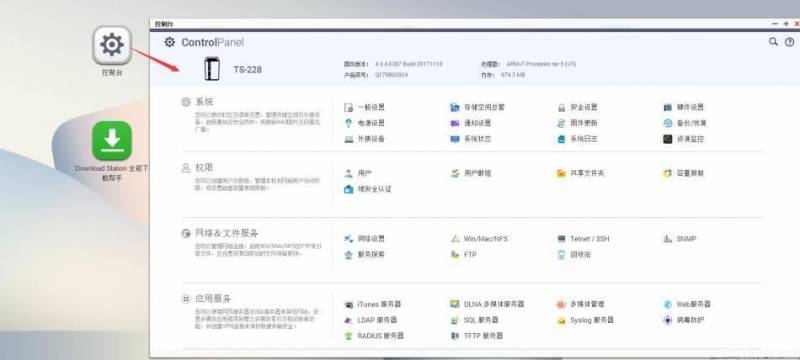This screenshot has height=360, width=800.
Task: Click the ControlPanel title gear icon
Action: pos(169,42)
